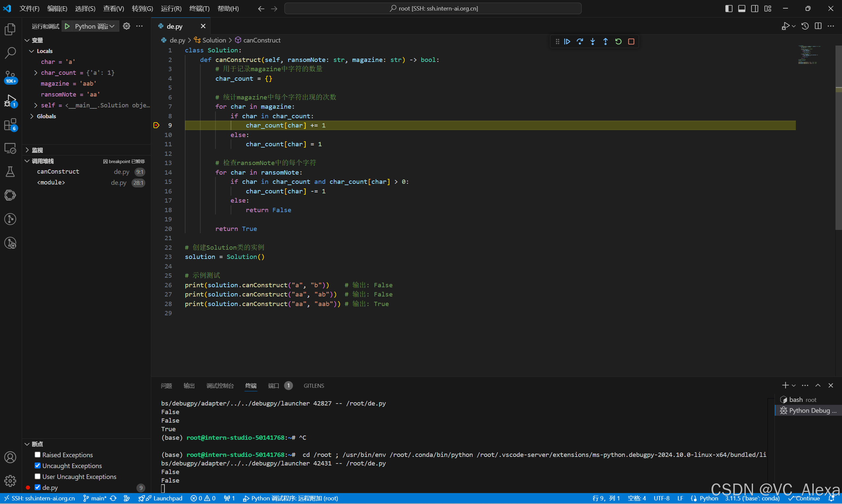Expand the self variable

(x=36, y=105)
